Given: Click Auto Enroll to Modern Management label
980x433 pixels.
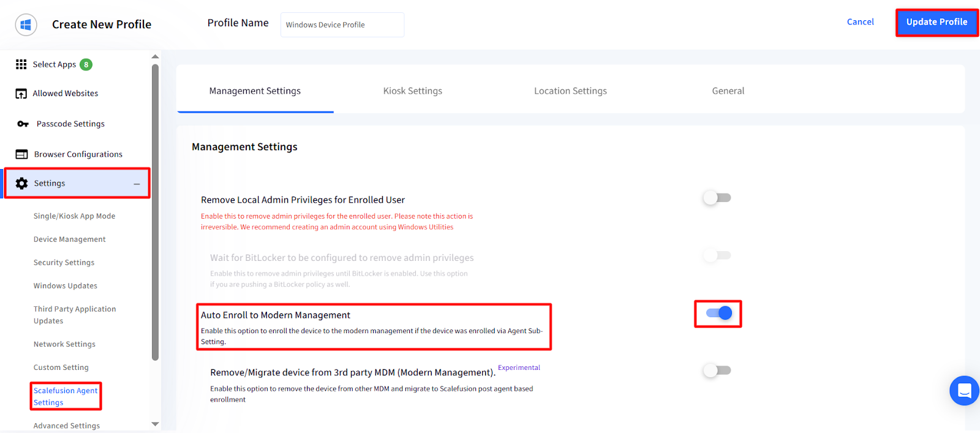Looking at the screenshot, I should point(276,315).
